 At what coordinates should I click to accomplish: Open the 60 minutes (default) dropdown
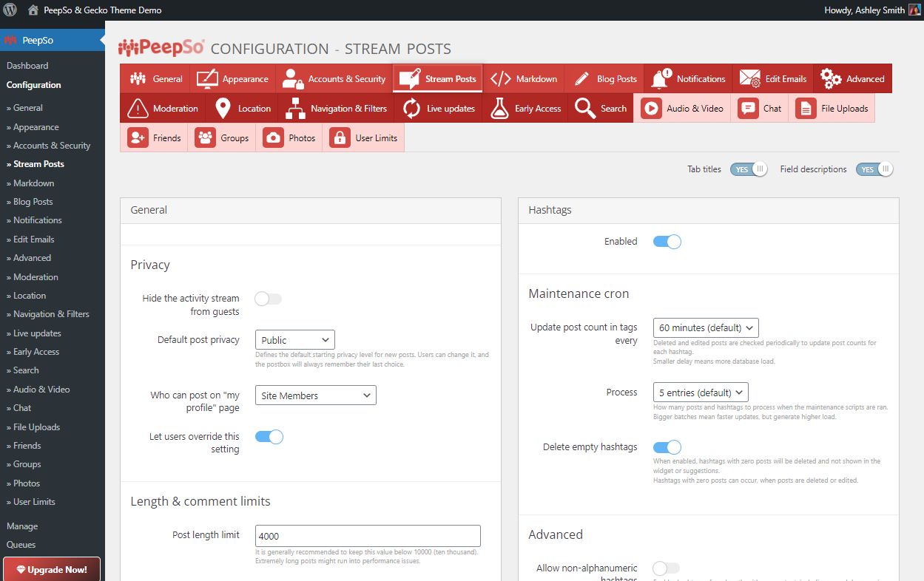pyautogui.click(x=706, y=327)
